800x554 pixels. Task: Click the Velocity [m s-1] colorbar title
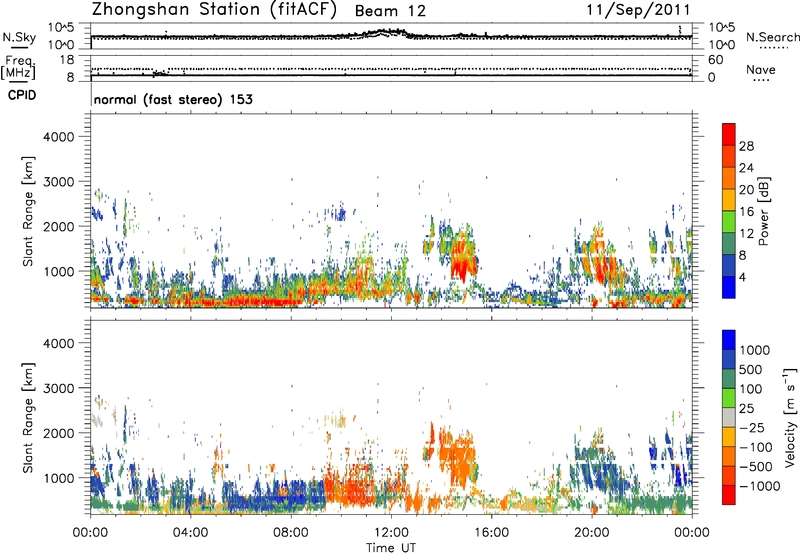[x=790, y=417]
